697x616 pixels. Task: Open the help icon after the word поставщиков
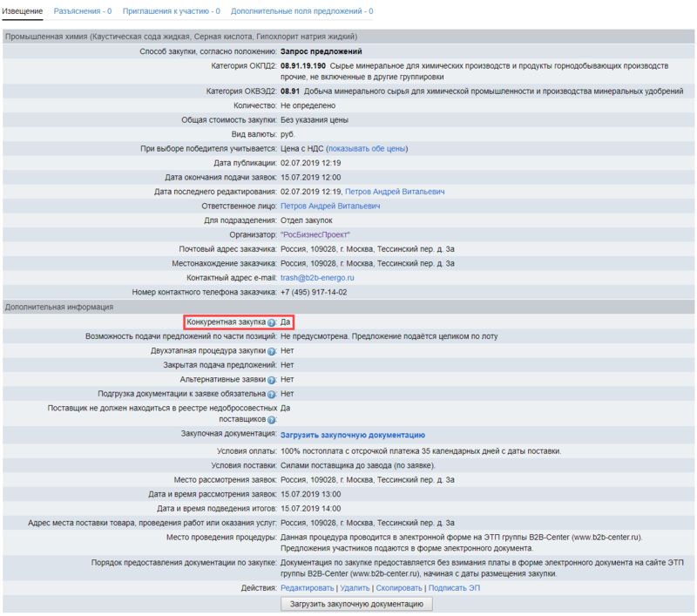click(x=272, y=420)
